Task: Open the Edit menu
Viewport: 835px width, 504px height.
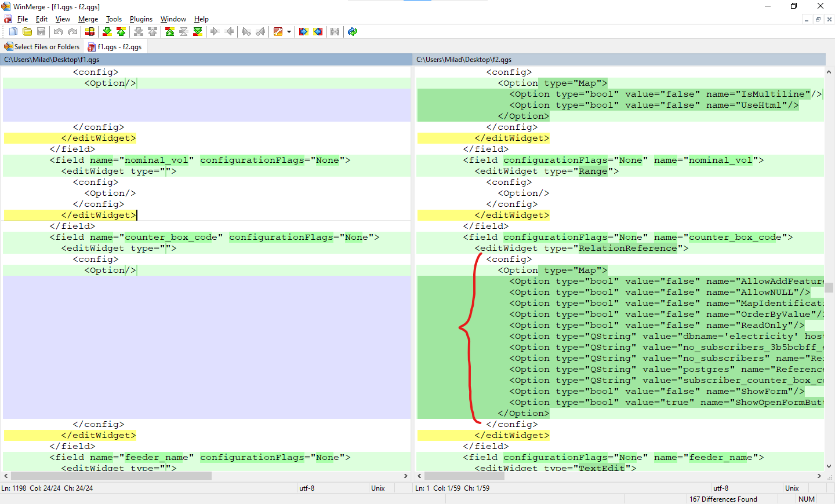Action: (x=42, y=19)
